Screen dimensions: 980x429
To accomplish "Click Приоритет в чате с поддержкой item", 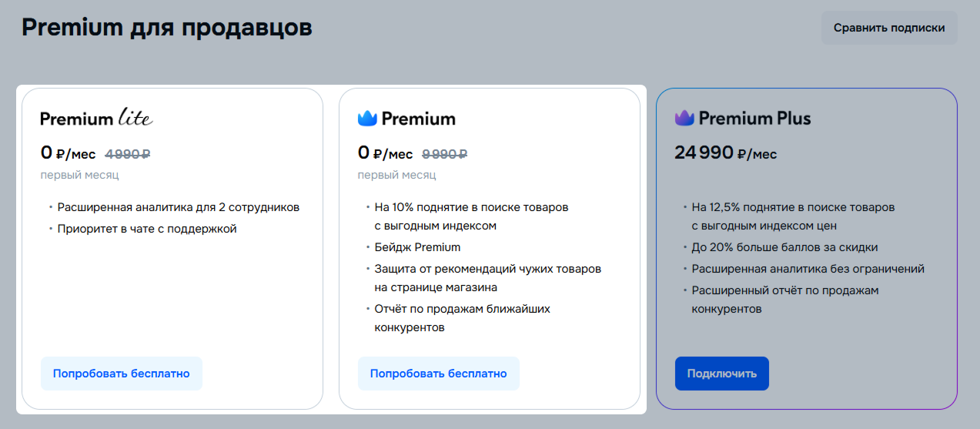I will (x=147, y=229).
